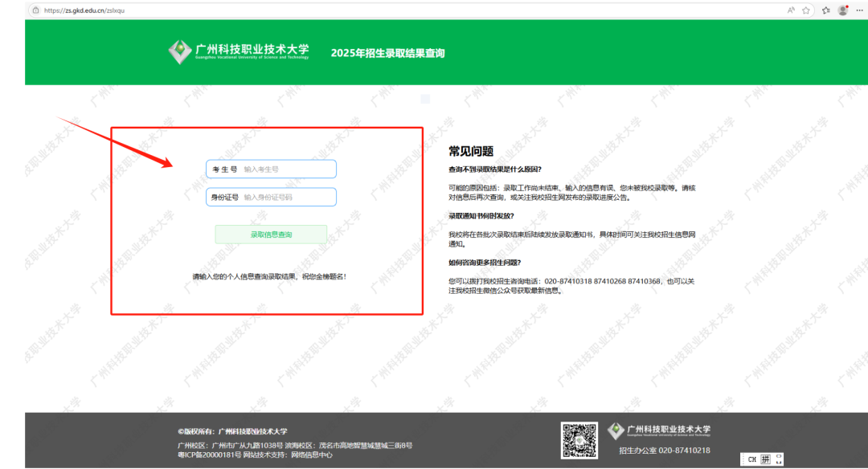Click the 网站技术支持: 网络信息中心 text
This screenshot has height=469, width=868.
tap(288, 455)
